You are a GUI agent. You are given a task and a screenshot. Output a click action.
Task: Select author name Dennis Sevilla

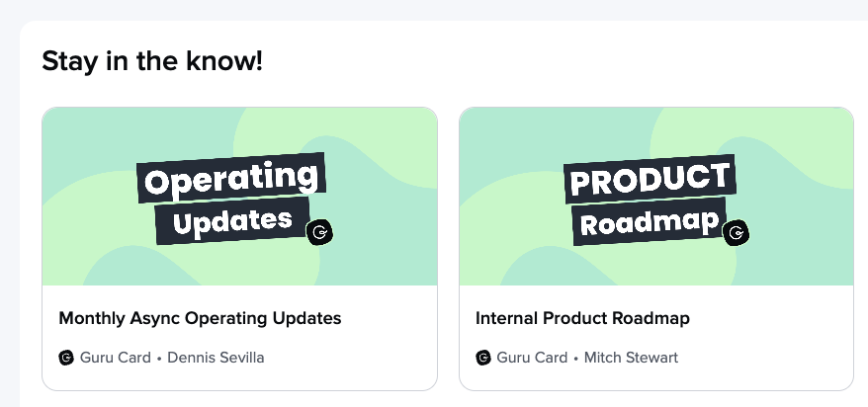point(216,358)
